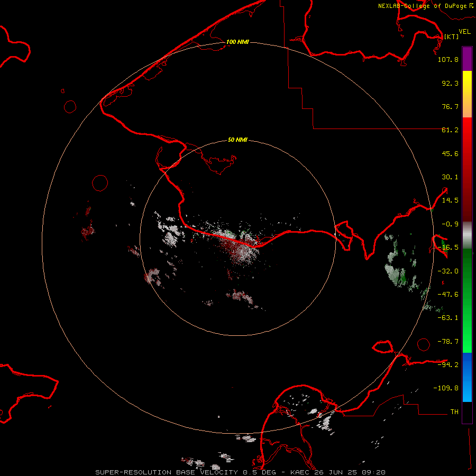Click the -94.2 legend value

(448, 364)
